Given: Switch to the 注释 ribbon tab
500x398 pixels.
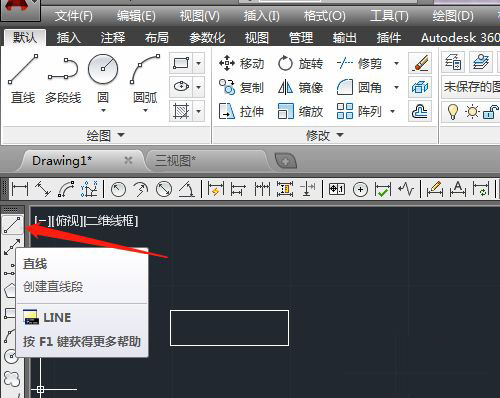Looking at the screenshot, I should click(x=113, y=38).
